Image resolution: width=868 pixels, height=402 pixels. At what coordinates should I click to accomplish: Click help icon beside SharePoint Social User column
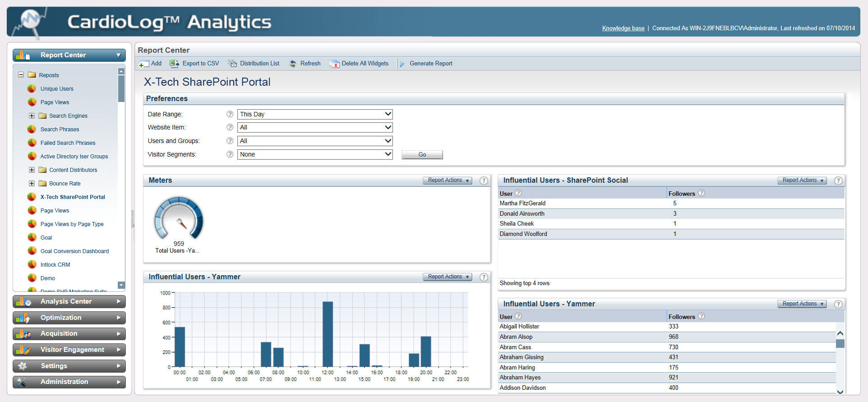click(x=518, y=193)
